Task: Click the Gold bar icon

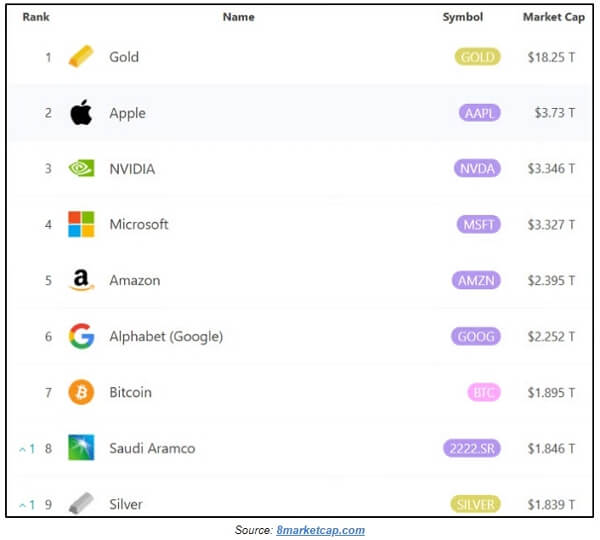Action: (81, 57)
